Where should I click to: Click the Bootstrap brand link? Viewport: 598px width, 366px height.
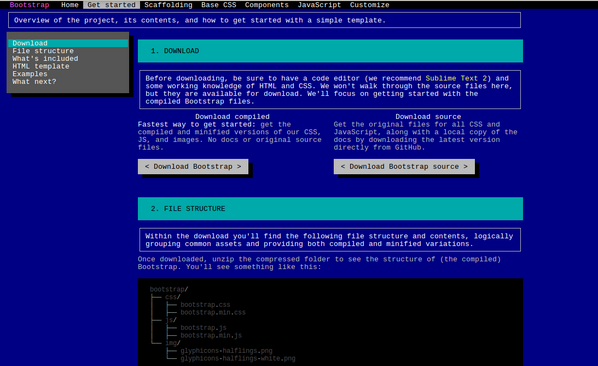(x=29, y=5)
